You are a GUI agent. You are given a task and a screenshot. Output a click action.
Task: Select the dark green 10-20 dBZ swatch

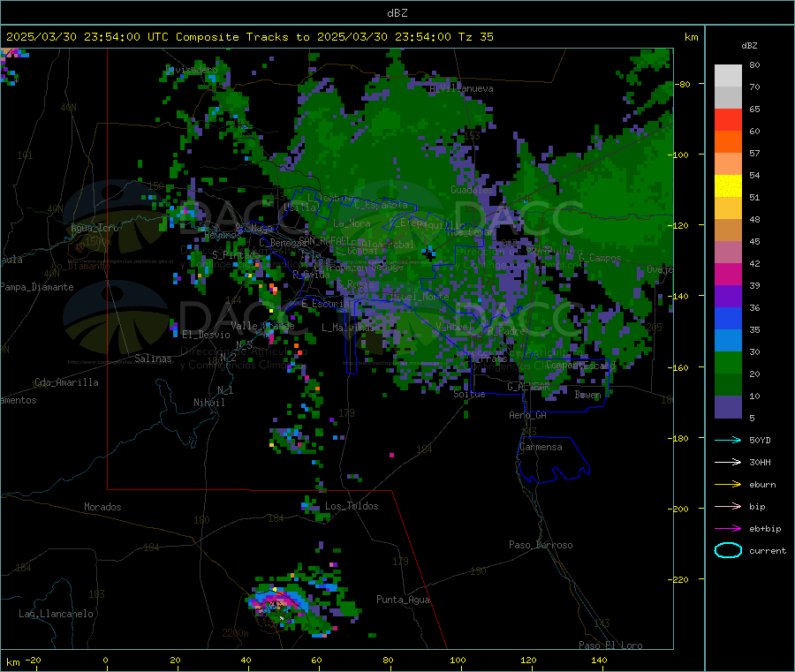pyautogui.click(x=728, y=385)
